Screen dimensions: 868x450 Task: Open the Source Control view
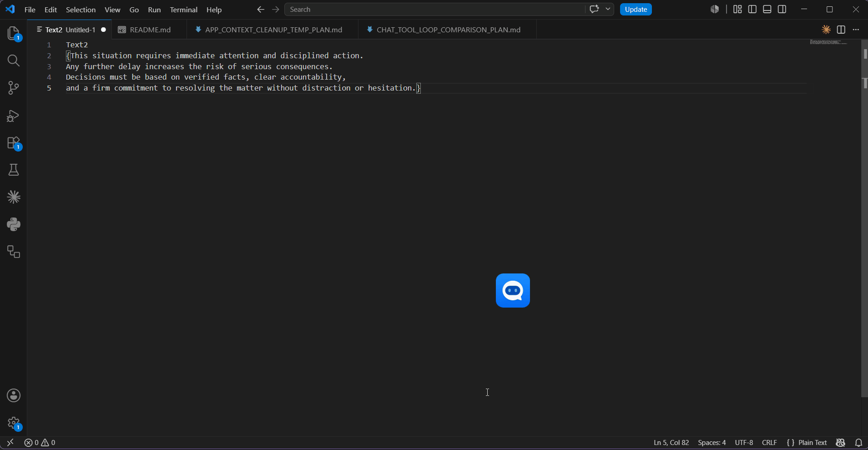point(14,88)
